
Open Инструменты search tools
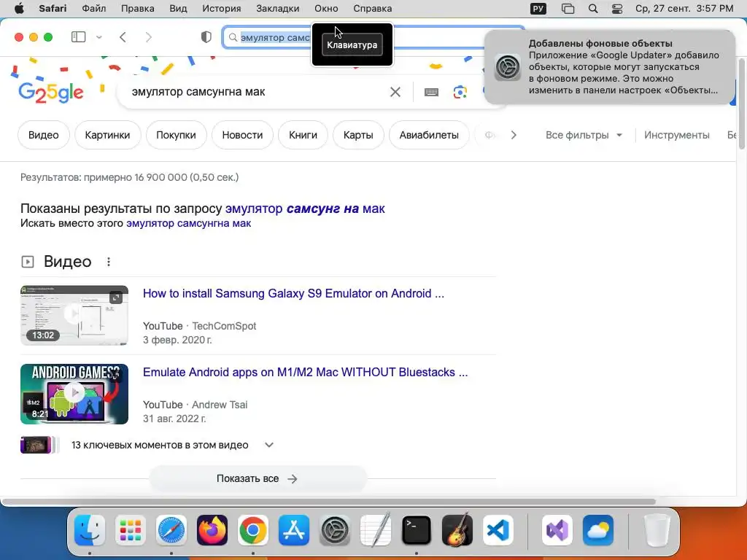click(676, 135)
